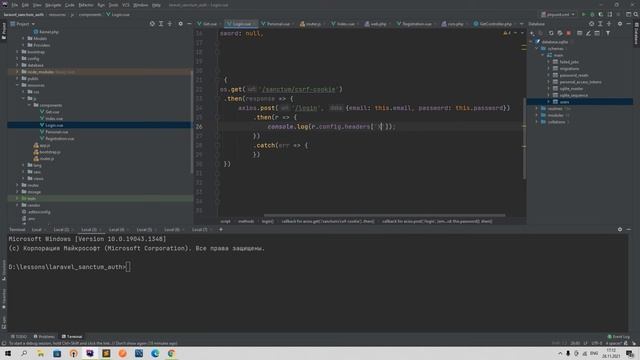Expand the failed_jobs table in Database

click(549, 62)
